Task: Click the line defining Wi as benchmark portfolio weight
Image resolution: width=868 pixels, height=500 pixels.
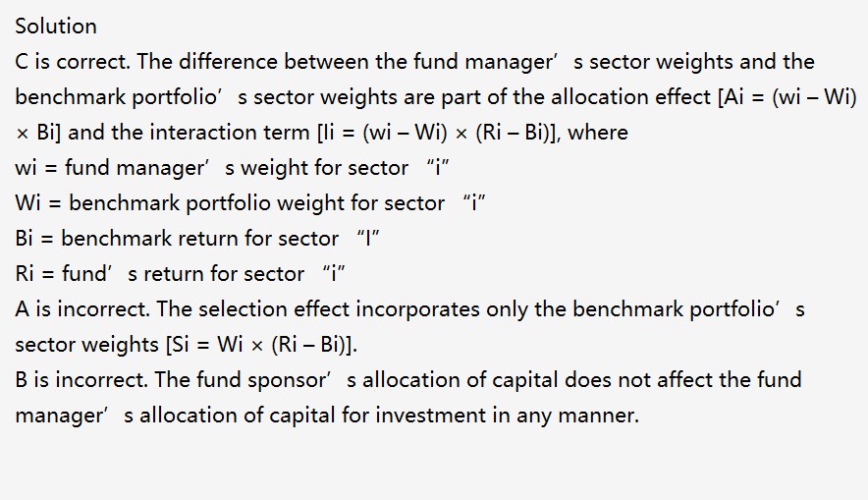Action: click(x=250, y=203)
